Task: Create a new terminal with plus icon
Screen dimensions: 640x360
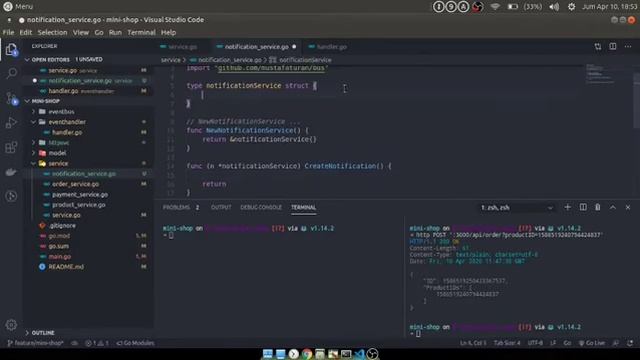Action: (567, 207)
